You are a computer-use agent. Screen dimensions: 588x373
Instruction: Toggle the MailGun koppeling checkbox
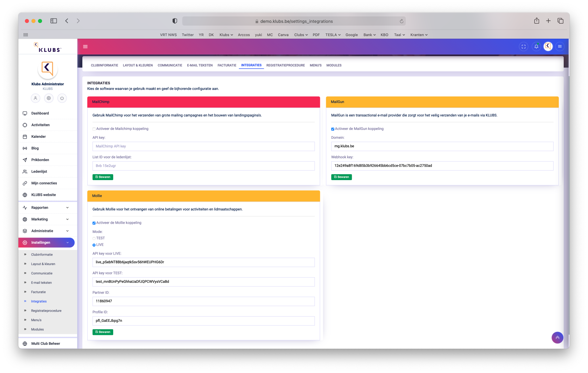333,129
